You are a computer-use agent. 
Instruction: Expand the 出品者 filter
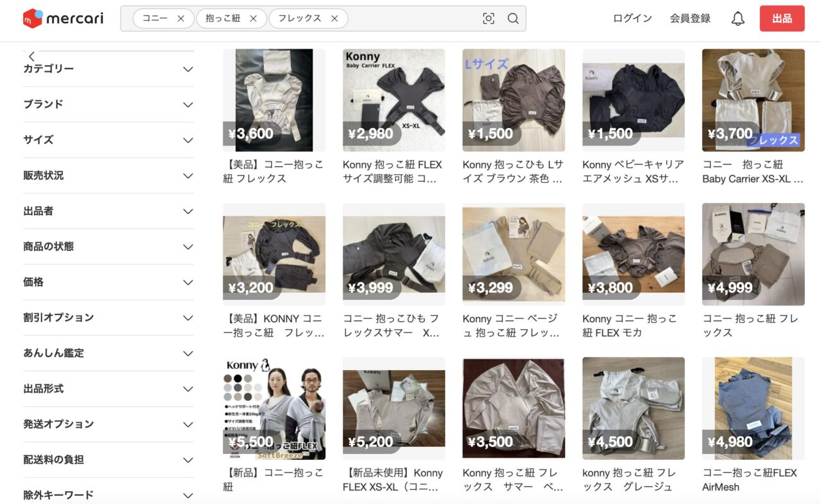(x=108, y=211)
